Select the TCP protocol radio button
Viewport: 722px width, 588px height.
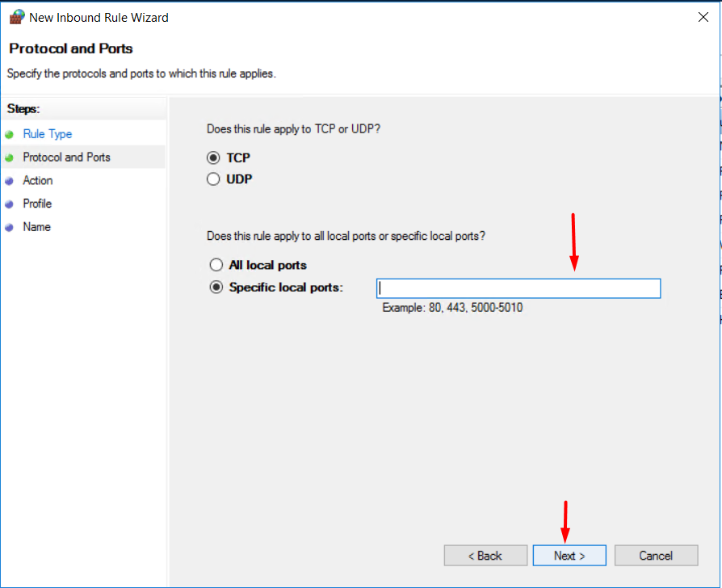(x=214, y=158)
